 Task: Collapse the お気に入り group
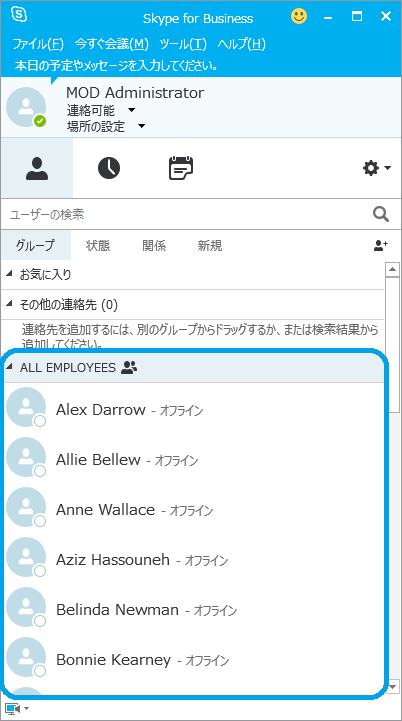10,275
